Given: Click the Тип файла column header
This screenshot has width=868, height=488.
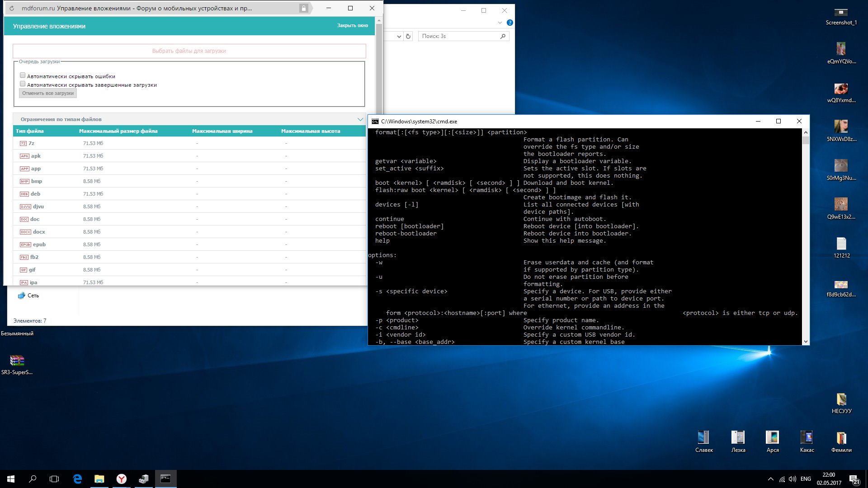Looking at the screenshot, I should coord(30,131).
